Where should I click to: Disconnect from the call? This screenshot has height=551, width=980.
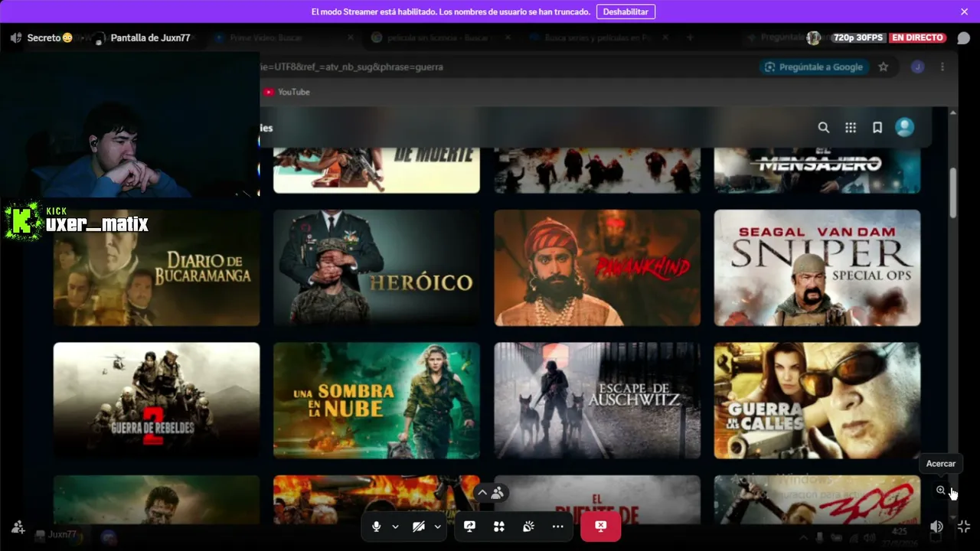(x=601, y=527)
